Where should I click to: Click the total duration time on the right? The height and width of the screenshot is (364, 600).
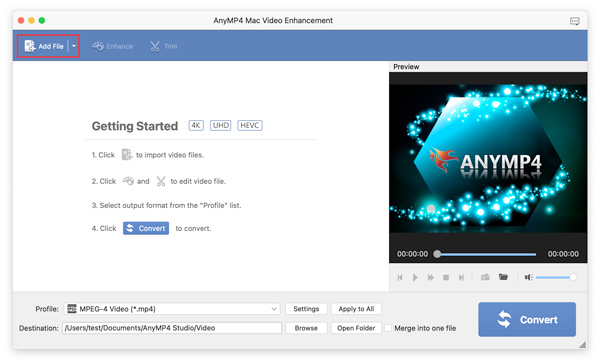563,254
